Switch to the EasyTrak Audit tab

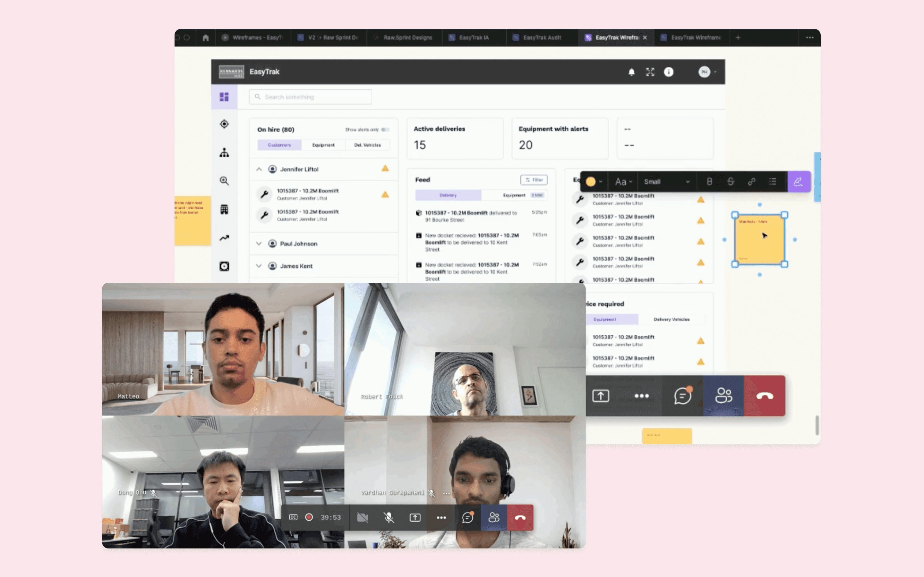coord(542,38)
